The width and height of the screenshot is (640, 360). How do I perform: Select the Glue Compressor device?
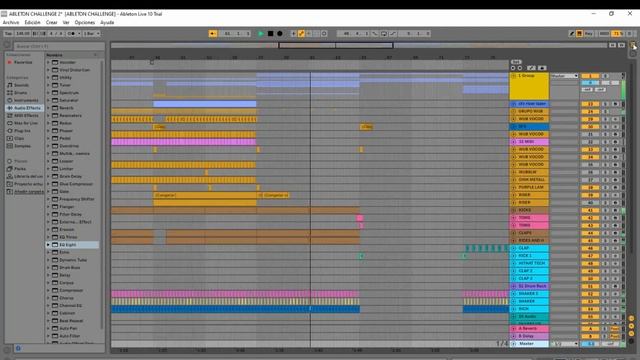point(76,184)
